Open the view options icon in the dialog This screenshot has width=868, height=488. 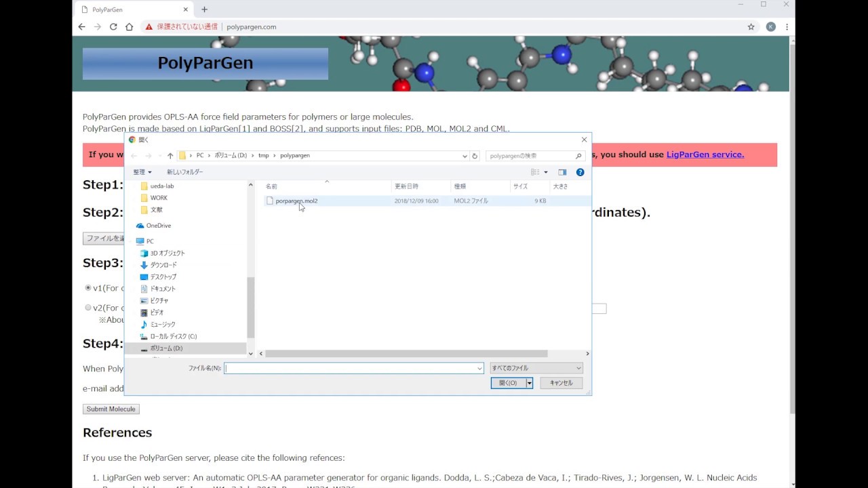tap(536, 172)
